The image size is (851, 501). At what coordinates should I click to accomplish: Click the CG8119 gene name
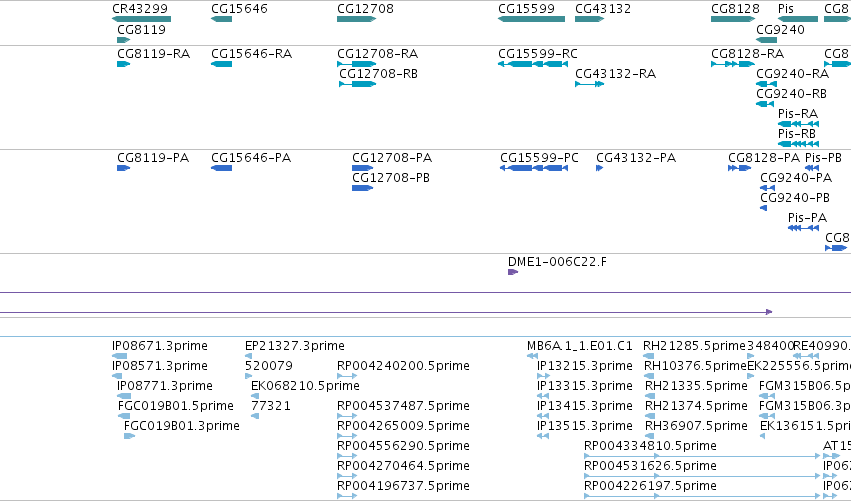(x=142, y=29)
